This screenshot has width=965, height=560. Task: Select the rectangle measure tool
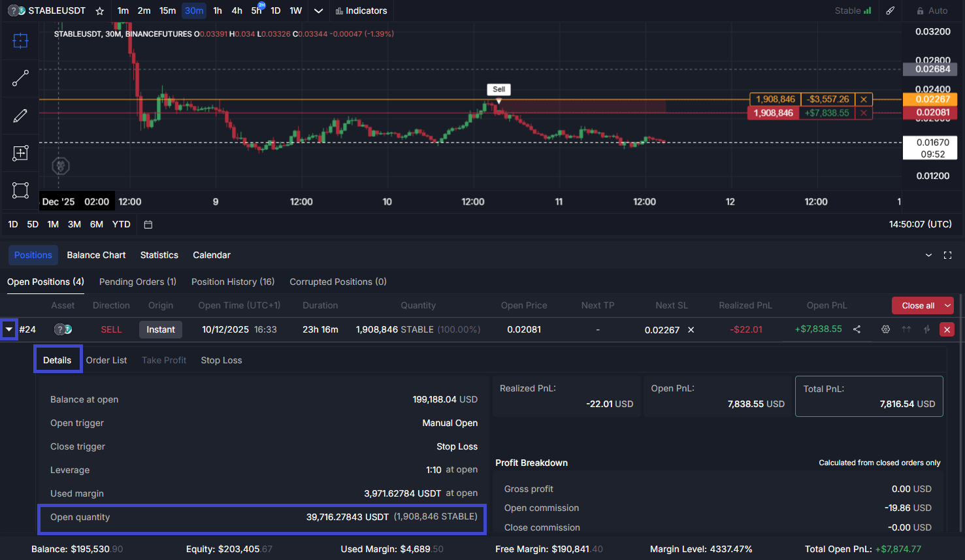click(20, 190)
